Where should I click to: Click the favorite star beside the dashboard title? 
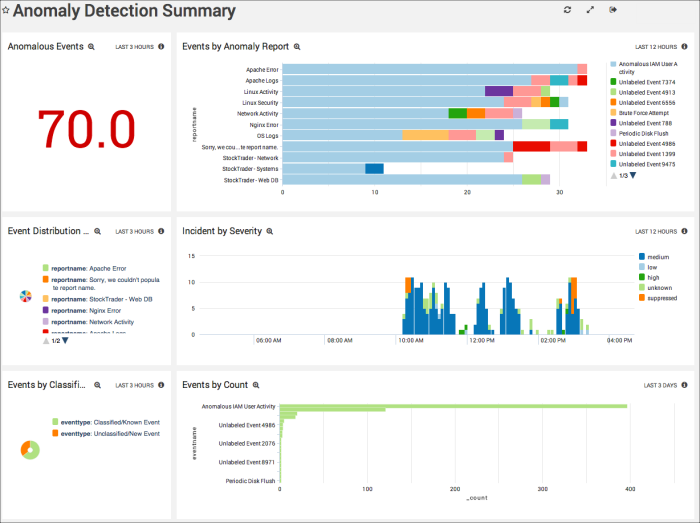(6, 12)
